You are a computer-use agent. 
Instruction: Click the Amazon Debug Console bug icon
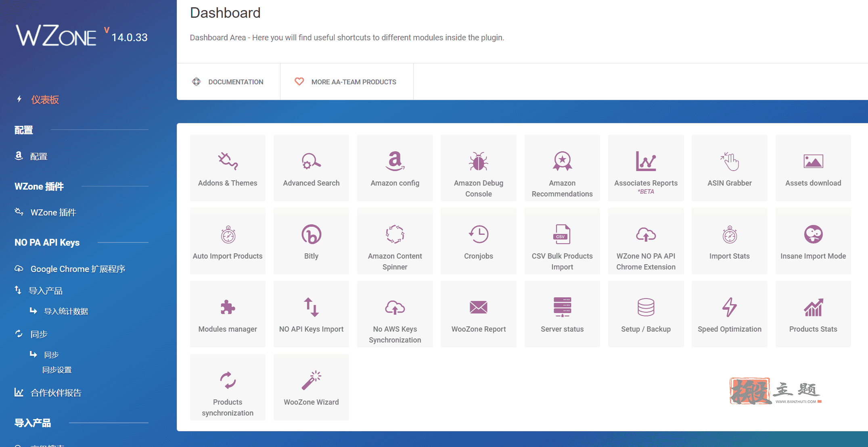tap(479, 161)
